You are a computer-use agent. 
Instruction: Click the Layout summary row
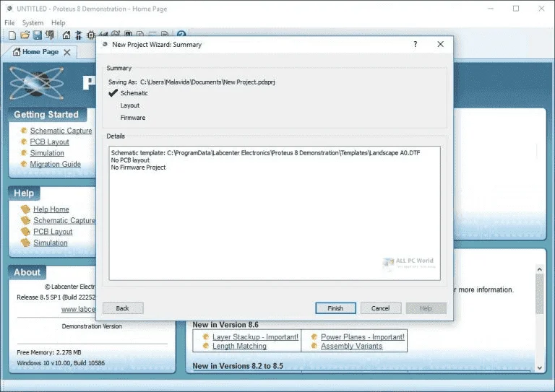[x=130, y=105]
